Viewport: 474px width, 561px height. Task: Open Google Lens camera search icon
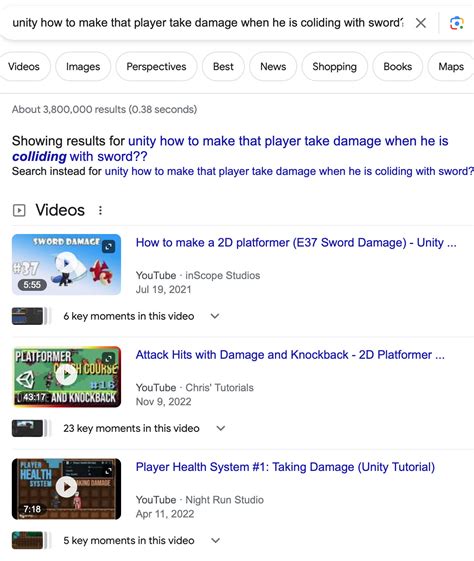coord(456,23)
